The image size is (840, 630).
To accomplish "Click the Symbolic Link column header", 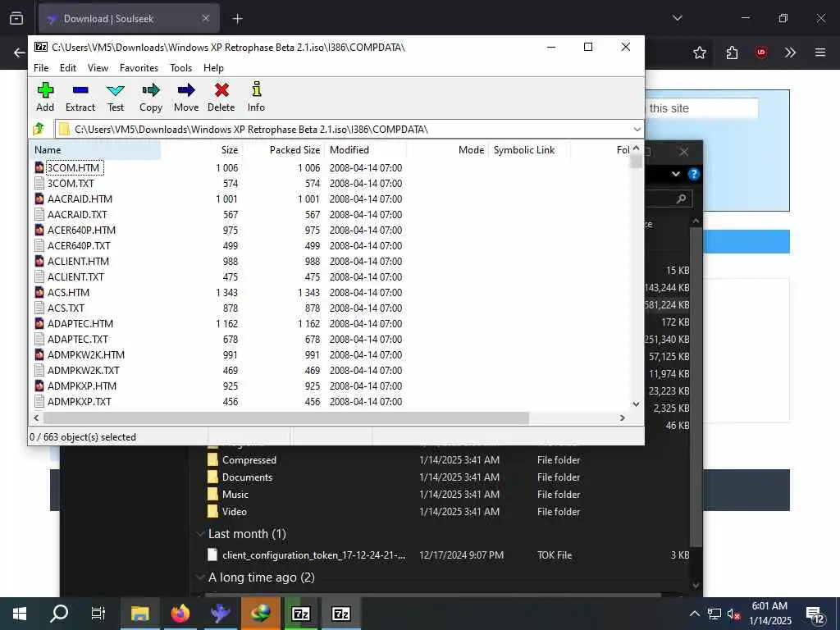I will (529, 150).
